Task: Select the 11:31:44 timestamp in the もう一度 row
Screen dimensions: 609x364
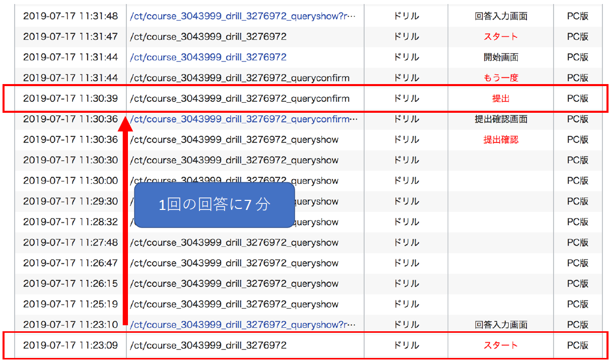Action: coord(71,78)
